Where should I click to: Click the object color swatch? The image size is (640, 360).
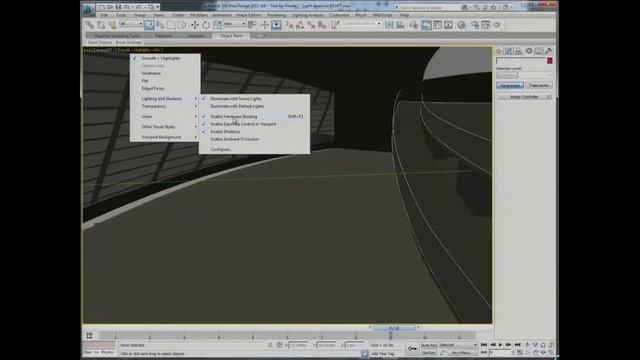pyautogui.click(x=550, y=61)
